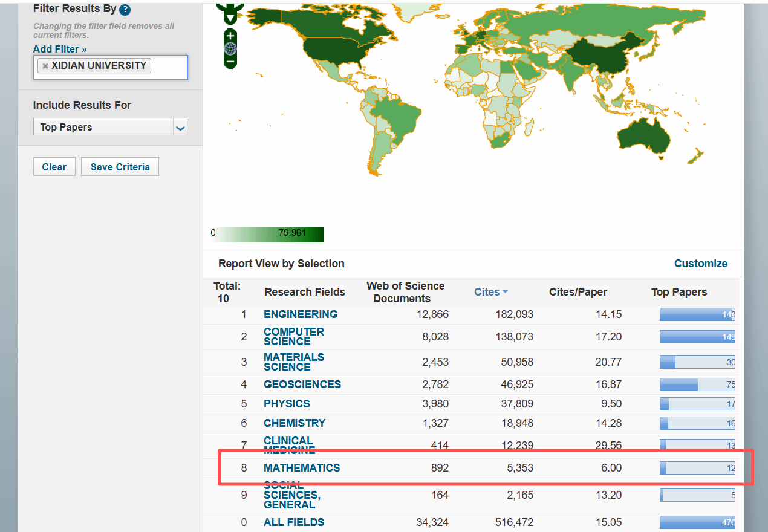This screenshot has height=532, width=768.
Task: Open Customize report view
Action: 700,264
